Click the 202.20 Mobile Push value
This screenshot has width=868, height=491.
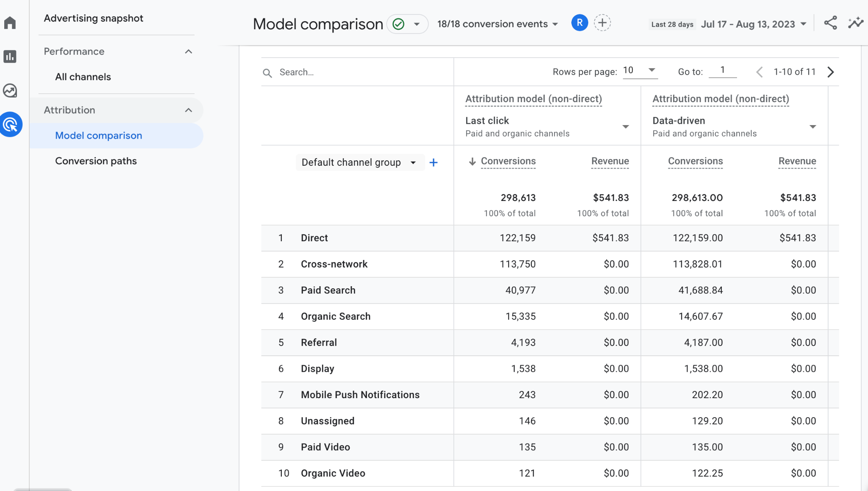[x=707, y=395]
